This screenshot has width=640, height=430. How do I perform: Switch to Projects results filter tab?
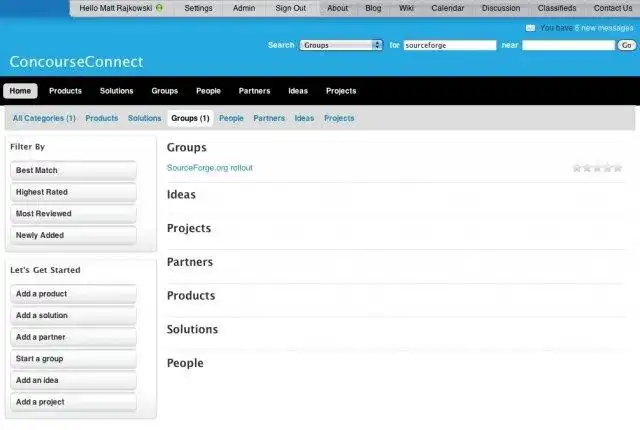tap(339, 118)
